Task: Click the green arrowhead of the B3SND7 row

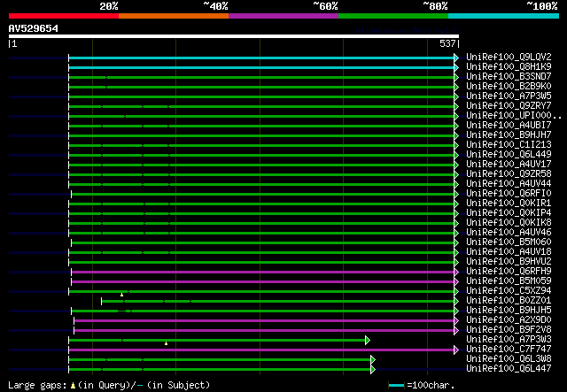Action: click(x=456, y=77)
